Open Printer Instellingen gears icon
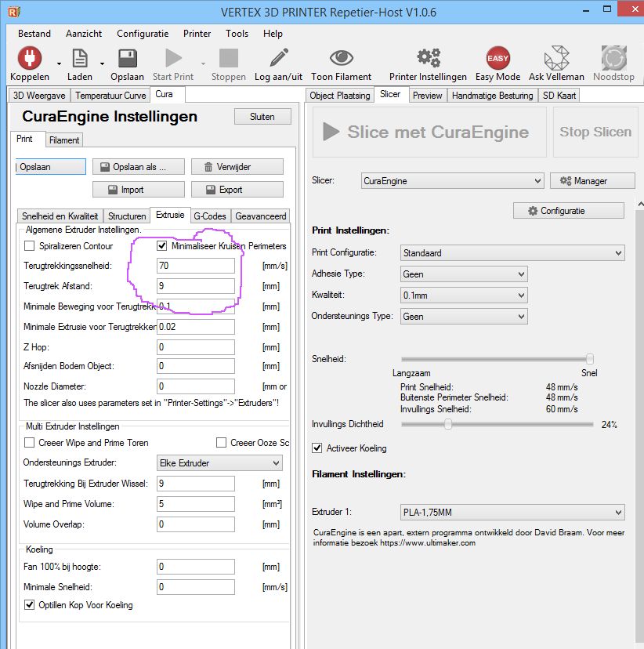Viewport: 644px width, 649px height. 428,59
